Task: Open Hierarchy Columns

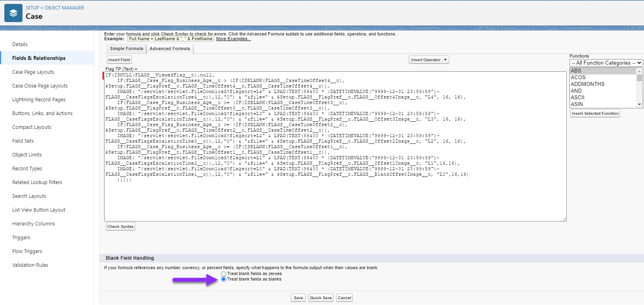Action: 34,224
